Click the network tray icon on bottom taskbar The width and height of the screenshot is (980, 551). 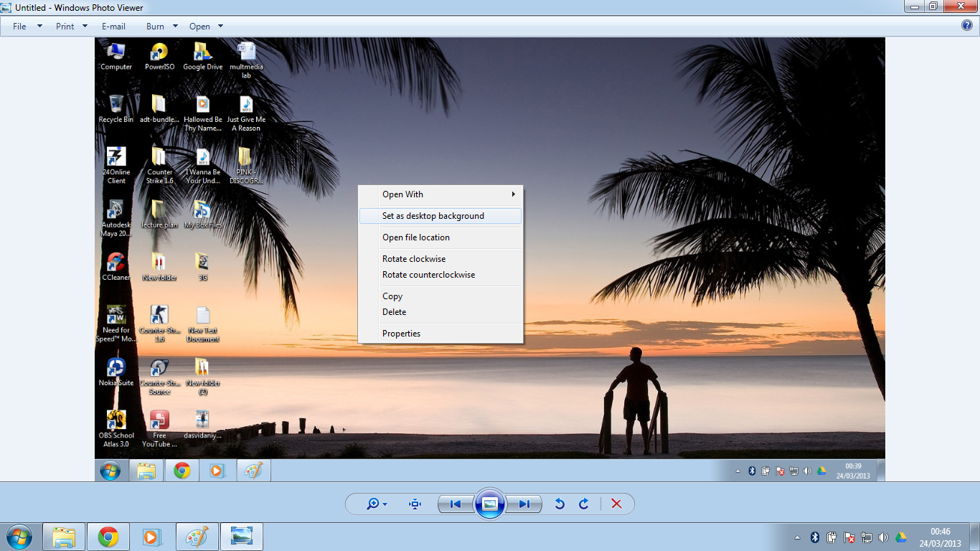coord(867,537)
